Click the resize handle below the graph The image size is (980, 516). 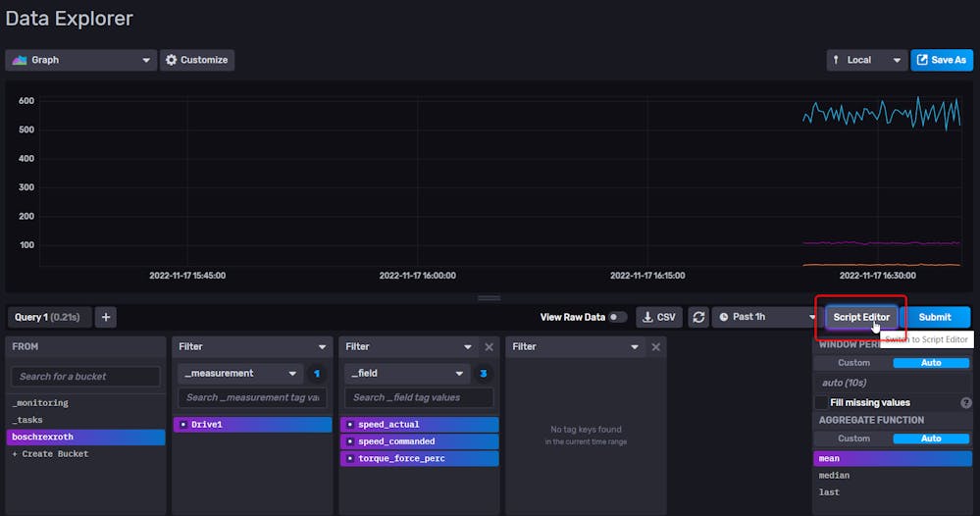coord(489,298)
